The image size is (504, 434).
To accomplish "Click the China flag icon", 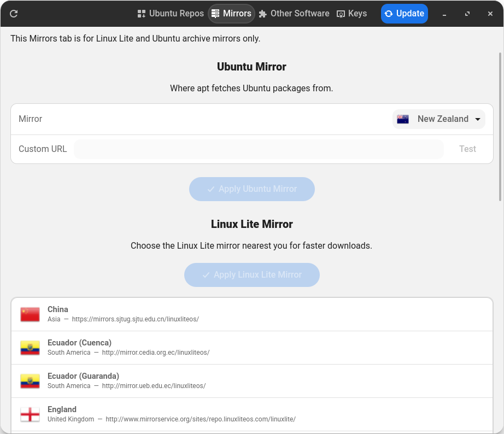I will tap(30, 314).
